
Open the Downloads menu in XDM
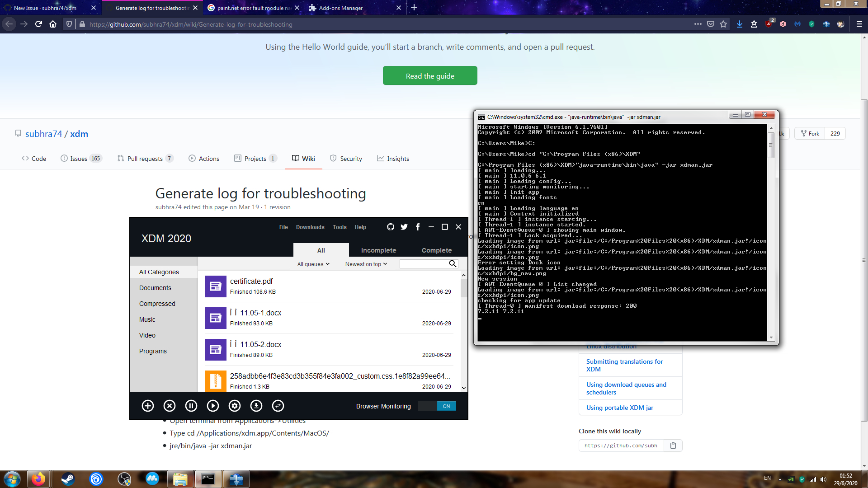[310, 227]
